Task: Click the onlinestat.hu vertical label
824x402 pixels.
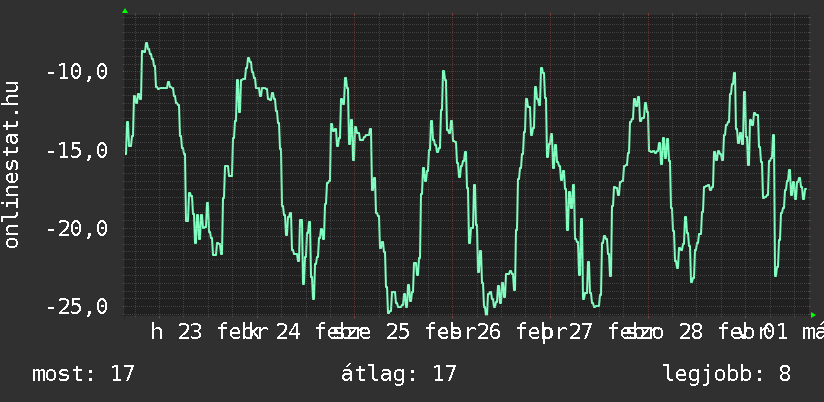Action: click(x=12, y=165)
